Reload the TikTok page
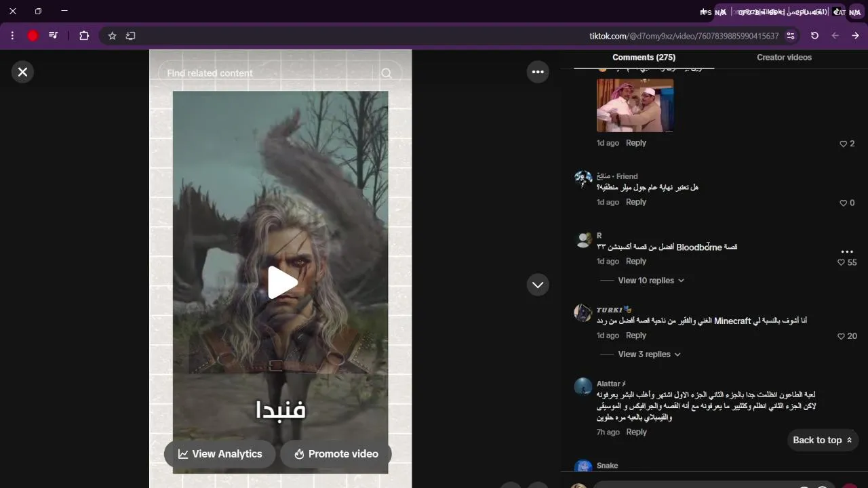Screen dimensions: 868x488 (x=814, y=35)
